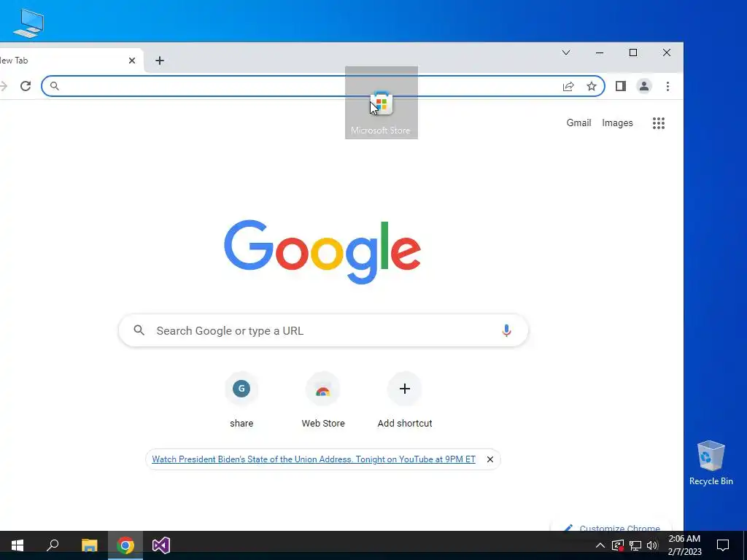This screenshot has height=560, width=747.
Task: Open the State of the Union YouTube link
Action: pos(314,459)
